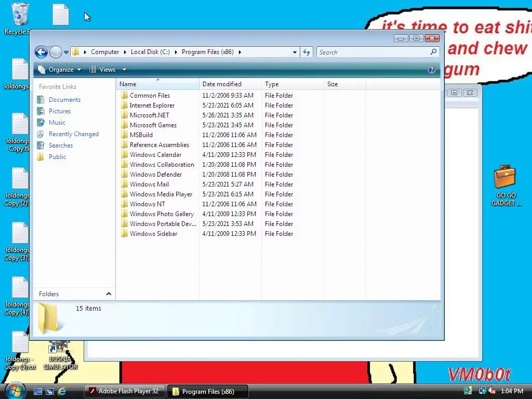
Task: Sort by Date modified column header
Action: coord(230,84)
